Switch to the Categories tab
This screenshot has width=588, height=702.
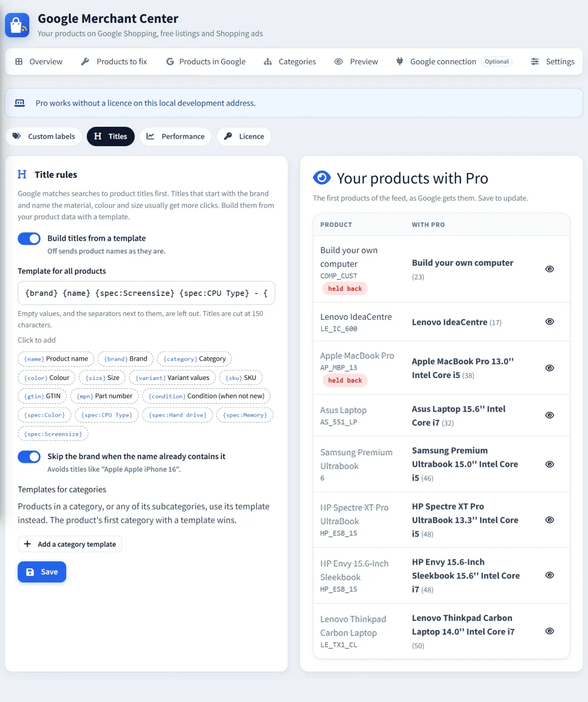pyautogui.click(x=290, y=62)
